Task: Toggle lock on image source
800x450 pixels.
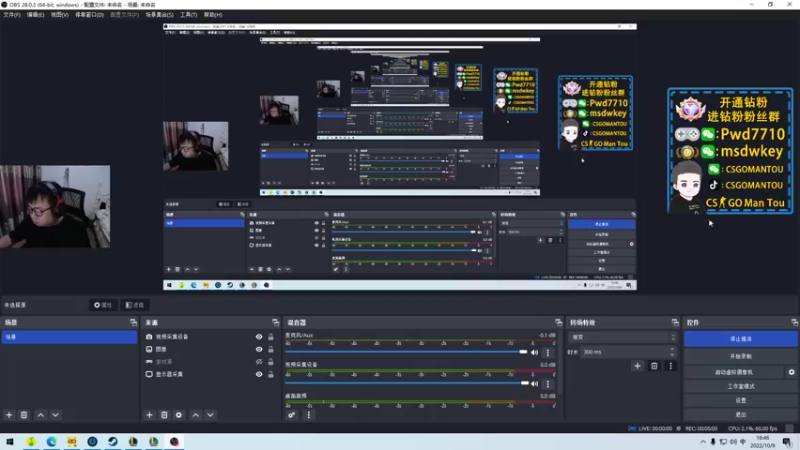Action: tap(271, 349)
